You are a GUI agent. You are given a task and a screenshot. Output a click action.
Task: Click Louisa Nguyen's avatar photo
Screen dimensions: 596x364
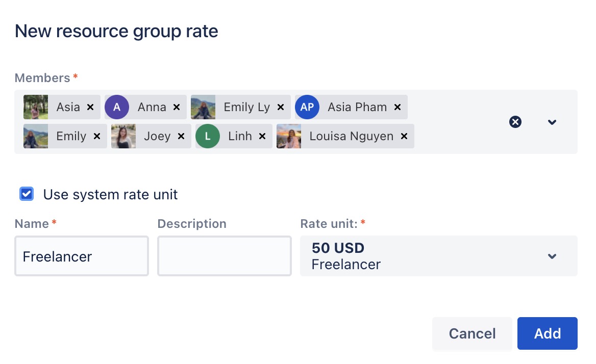(289, 136)
